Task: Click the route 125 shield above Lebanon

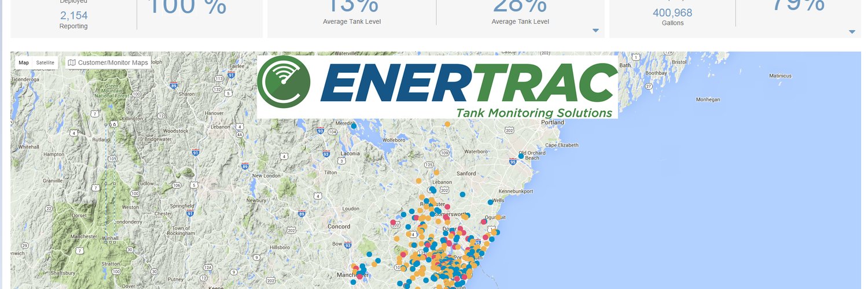Action: (429, 165)
